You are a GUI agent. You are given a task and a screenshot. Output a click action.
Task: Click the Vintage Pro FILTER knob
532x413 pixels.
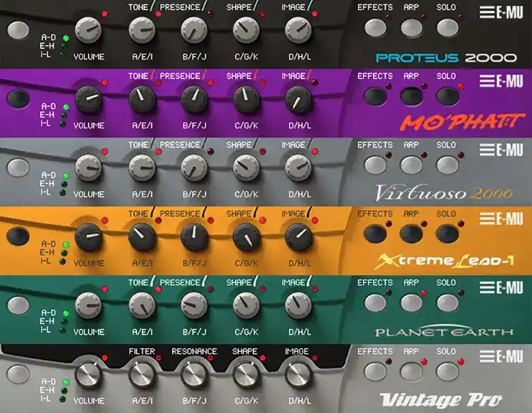pyautogui.click(x=142, y=374)
